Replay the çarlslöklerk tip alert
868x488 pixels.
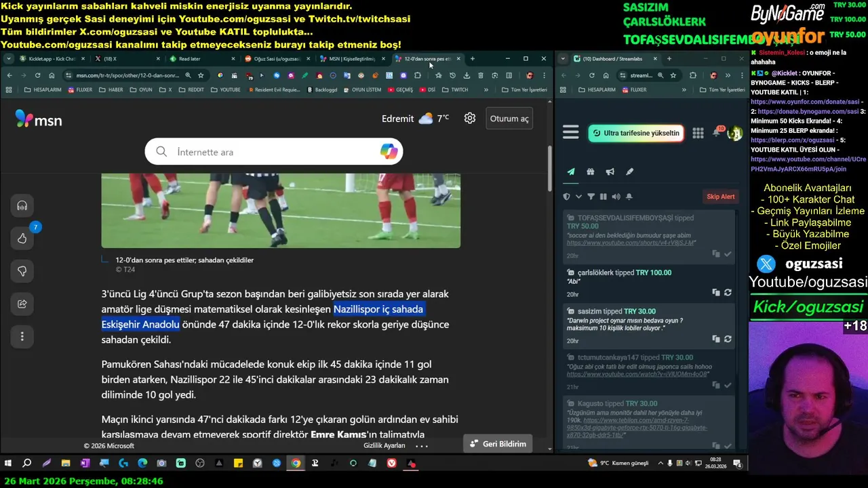728,293
